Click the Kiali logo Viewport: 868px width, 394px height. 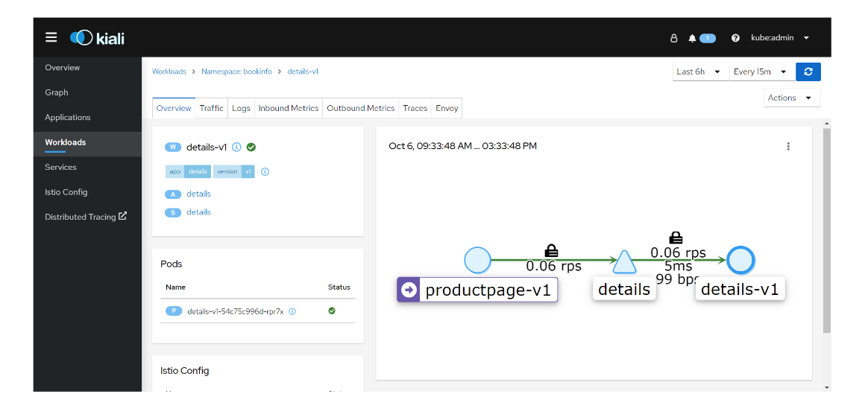98,37
